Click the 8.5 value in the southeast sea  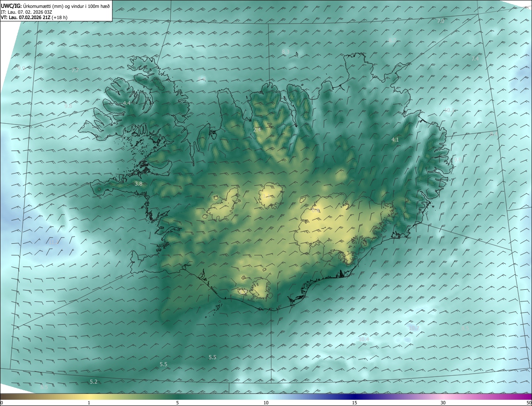tap(465, 328)
